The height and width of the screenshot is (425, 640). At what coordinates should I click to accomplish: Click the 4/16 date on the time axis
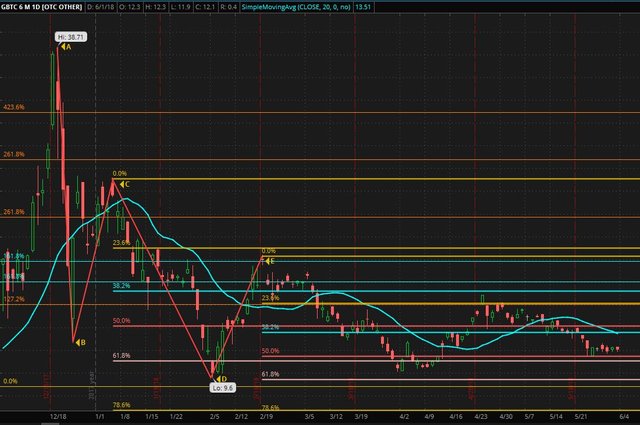pyautogui.click(x=456, y=417)
